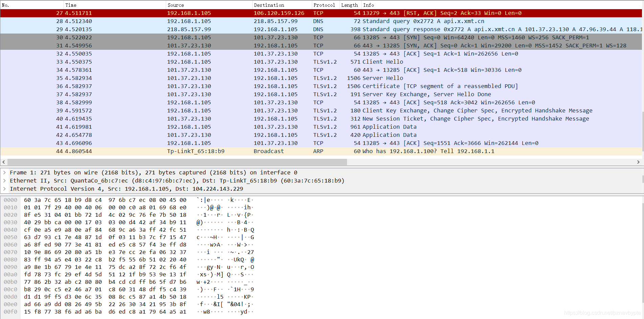Click time 4.512340 in packet 28

78,21
